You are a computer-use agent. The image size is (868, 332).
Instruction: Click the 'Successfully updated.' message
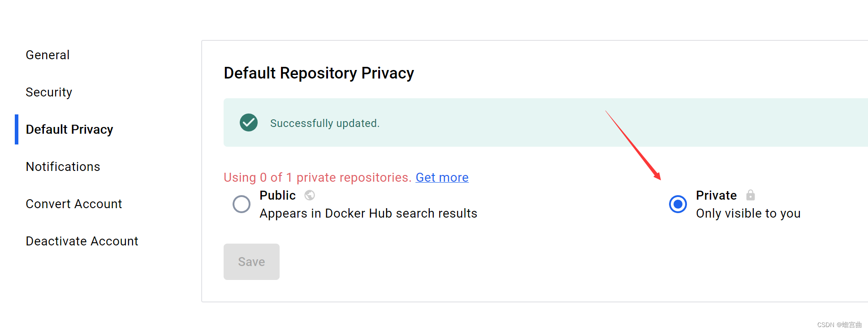[x=325, y=123]
